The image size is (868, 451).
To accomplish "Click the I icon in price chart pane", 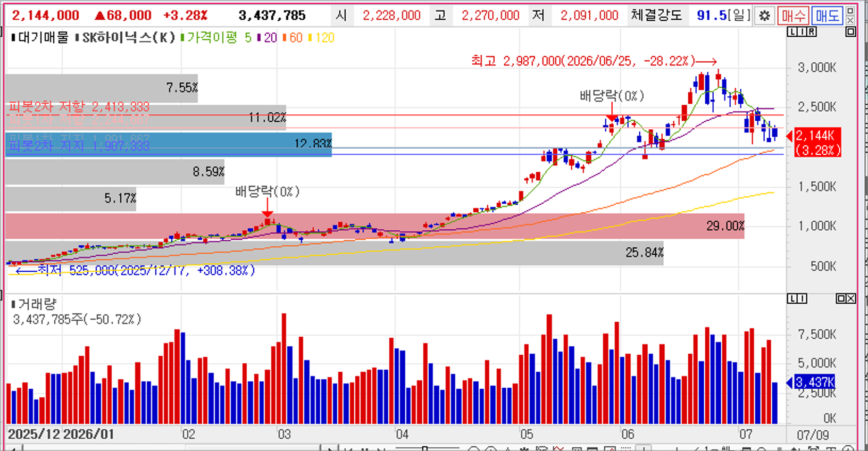I will click(802, 32).
